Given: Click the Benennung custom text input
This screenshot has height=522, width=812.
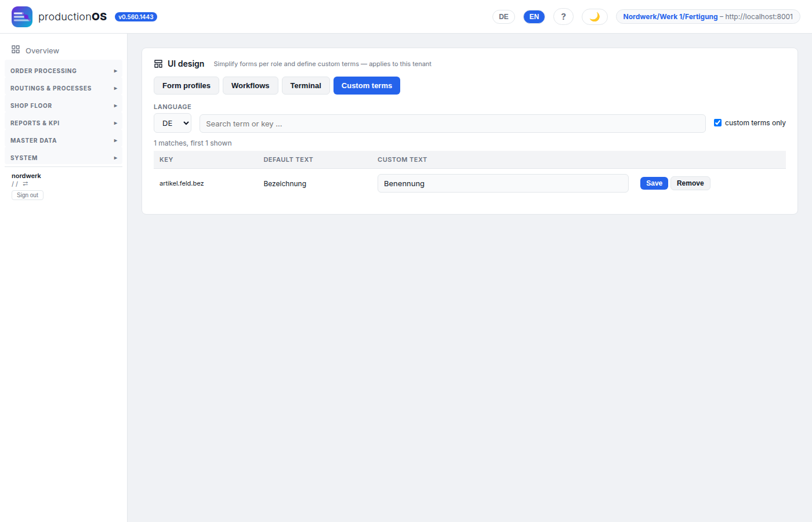Looking at the screenshot, I should click(x=503, y=183).
